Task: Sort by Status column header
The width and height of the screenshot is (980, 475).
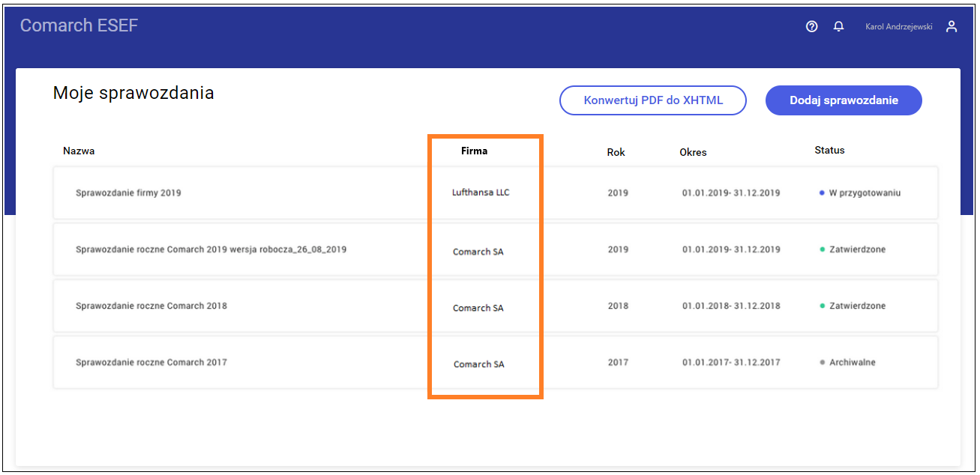Action: coord(829,151)
